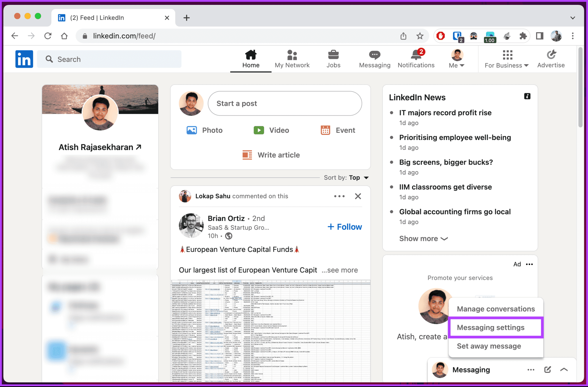The image size is (588, 387).
Task: Reload the LinkedIn page
Action: pos(48,36)
